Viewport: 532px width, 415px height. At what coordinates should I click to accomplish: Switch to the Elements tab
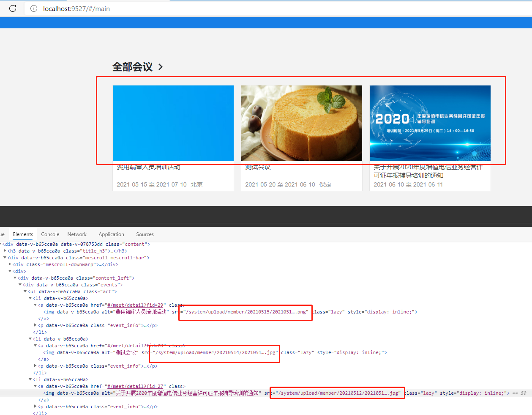[23, 234]
